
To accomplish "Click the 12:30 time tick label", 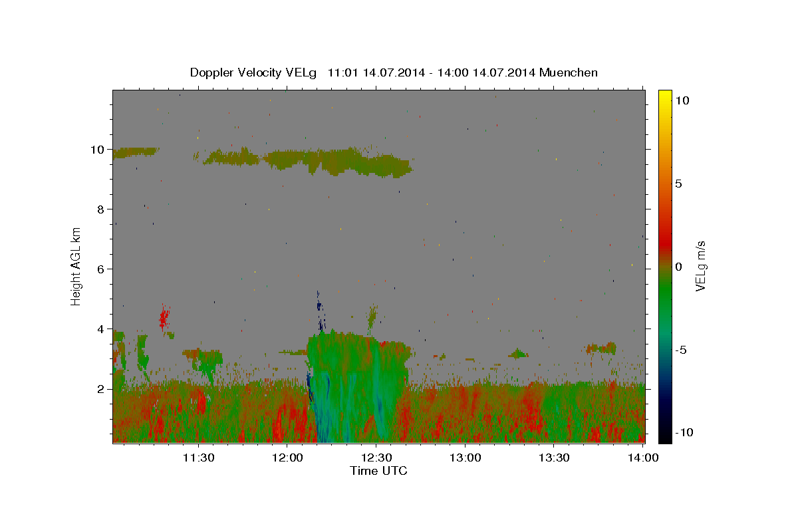I will point(376,458).
